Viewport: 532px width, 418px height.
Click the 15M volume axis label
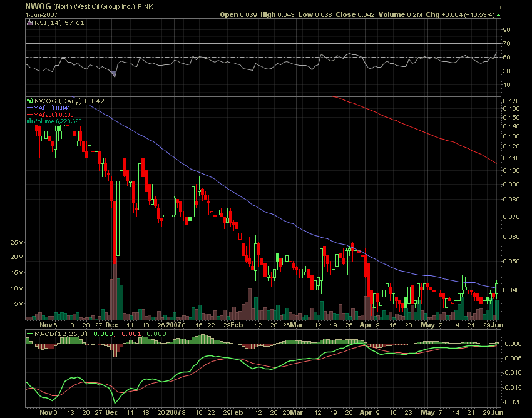click(x=17, y=273)
